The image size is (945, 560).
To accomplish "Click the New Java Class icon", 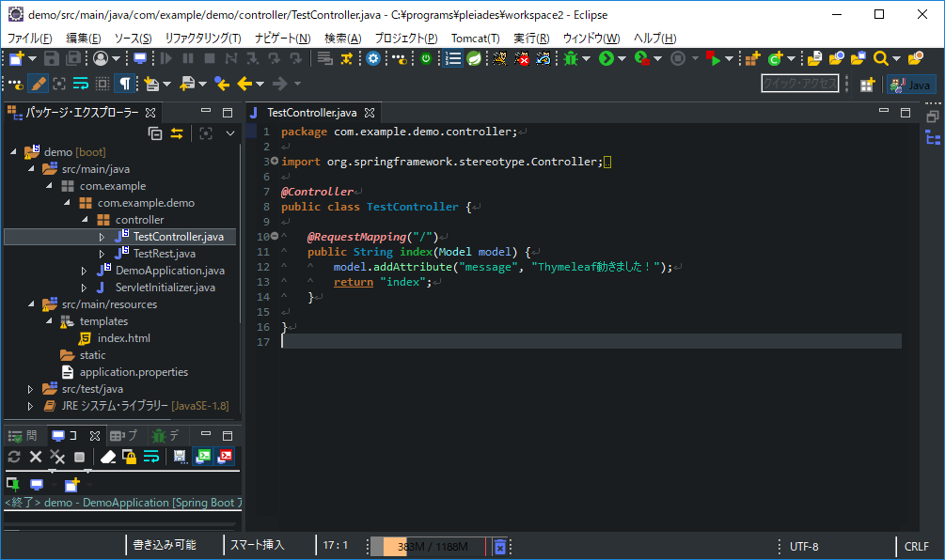I will pos(776,58).
